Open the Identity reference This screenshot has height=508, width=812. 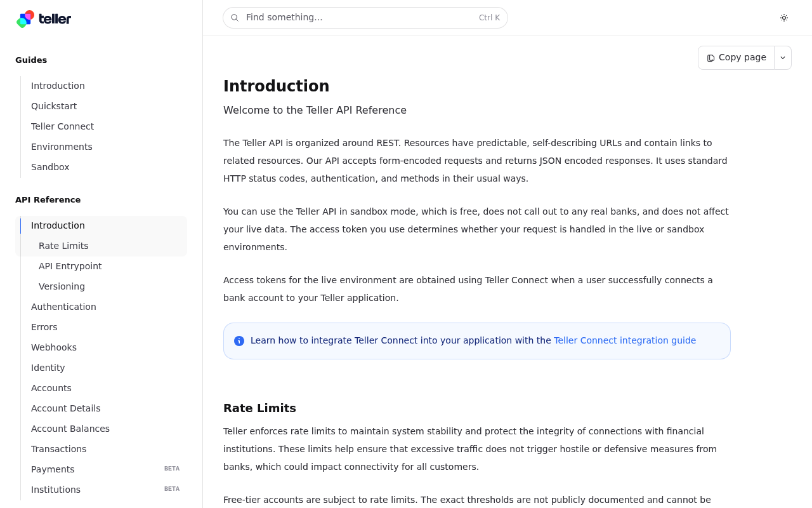(48, 368)
